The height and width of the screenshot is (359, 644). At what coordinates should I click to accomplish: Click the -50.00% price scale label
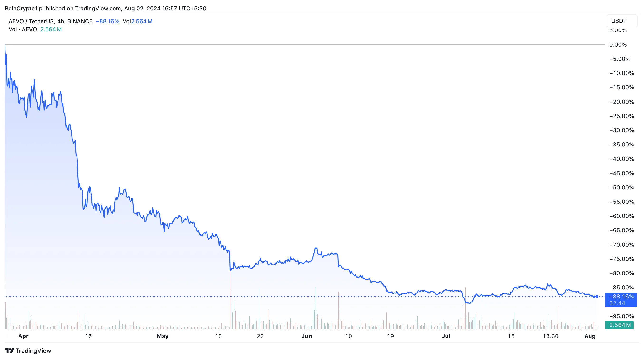click(621, 188)
